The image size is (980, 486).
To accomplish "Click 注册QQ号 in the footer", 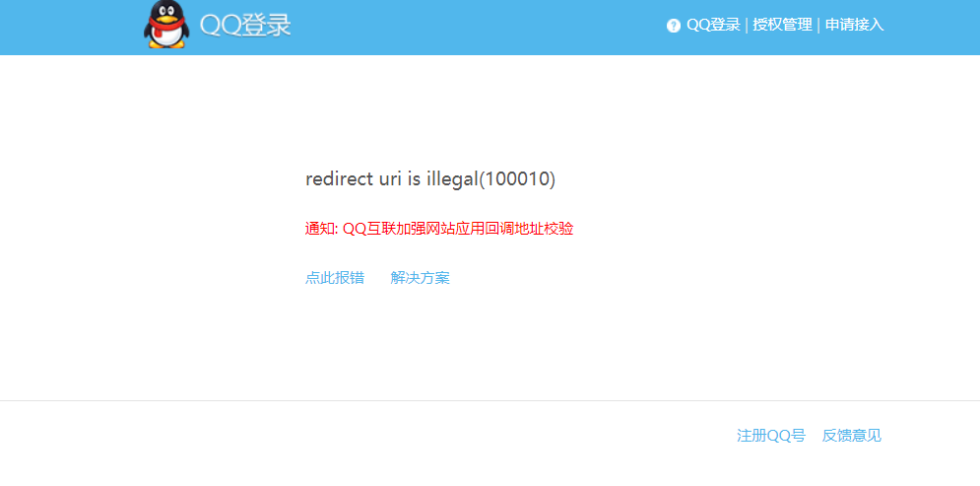I will click(x=771, y=436).
